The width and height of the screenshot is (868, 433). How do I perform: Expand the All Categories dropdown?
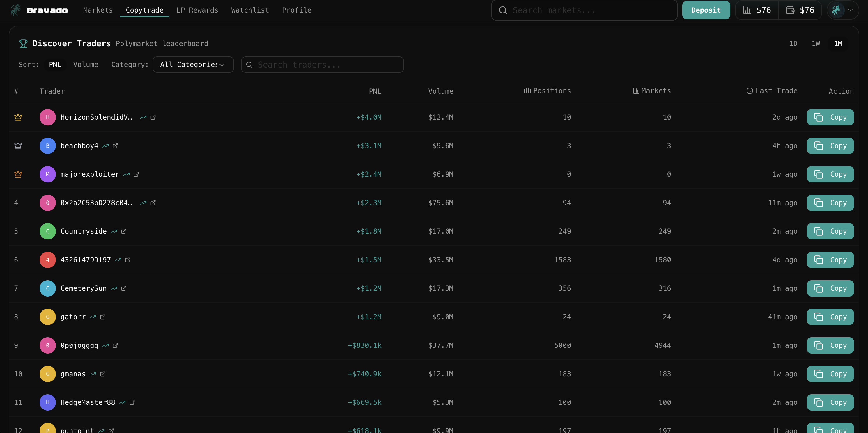click(x=193, y=65)
